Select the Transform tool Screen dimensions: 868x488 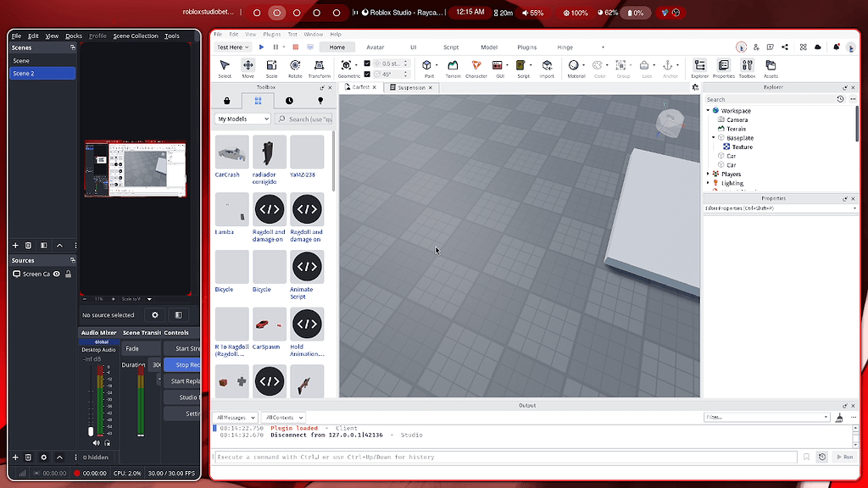(x=319, y=69)
